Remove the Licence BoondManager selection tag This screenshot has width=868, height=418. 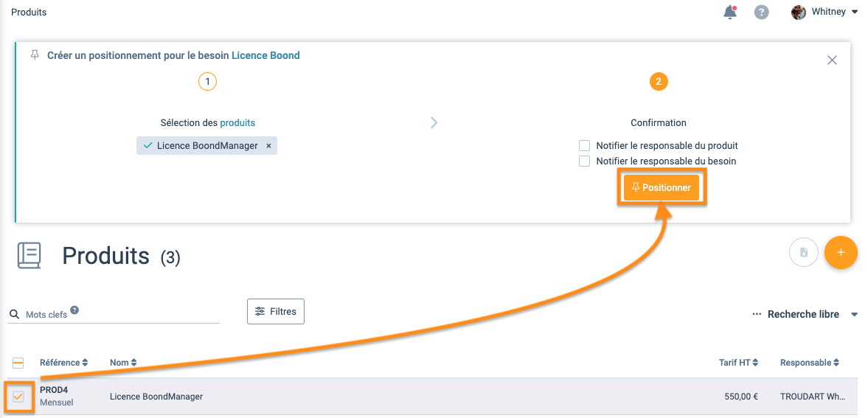[x=269, y=146]
